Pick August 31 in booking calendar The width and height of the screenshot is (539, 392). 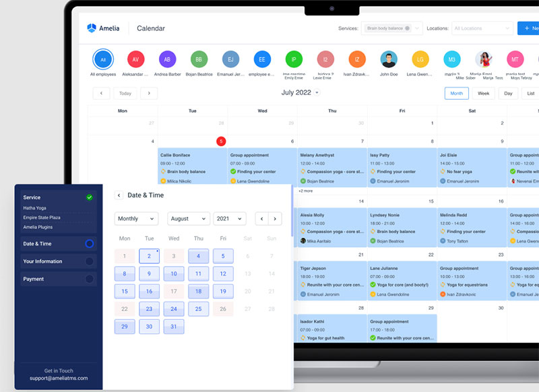pyautogui.click(x=174, y=327)
